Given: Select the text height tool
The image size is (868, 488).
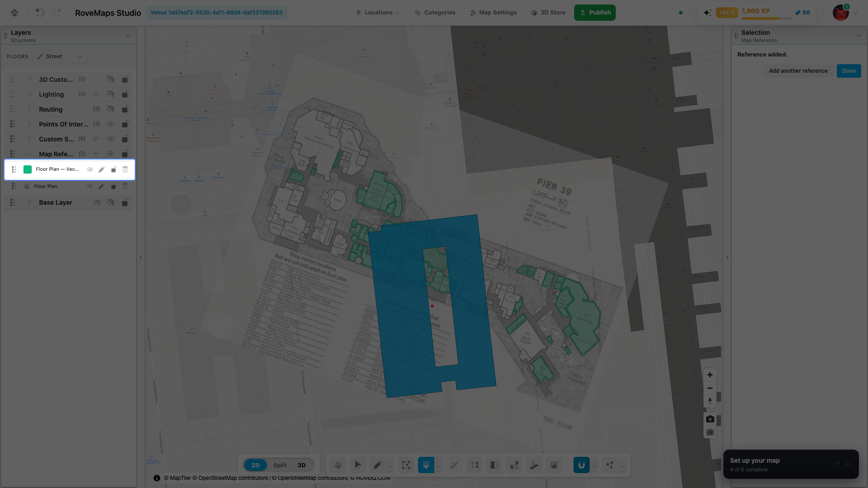Looking at the screenshot, I should [x=474, y=465].
